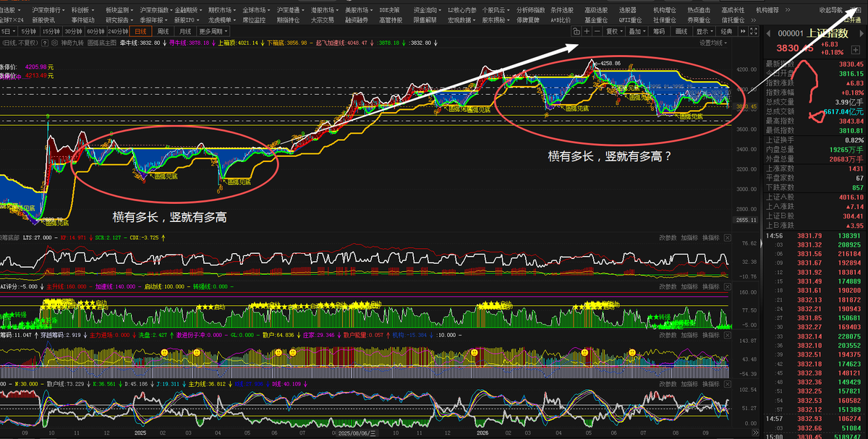Zoom out chart with minus icon
The width and height of the screenshot is (868, 439).
[x=597, y=31]
